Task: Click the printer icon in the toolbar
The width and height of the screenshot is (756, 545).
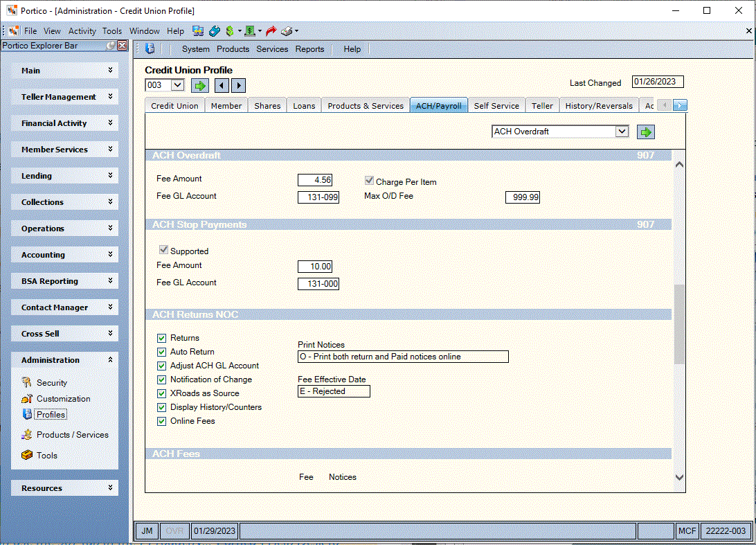Action: point(287,31)
